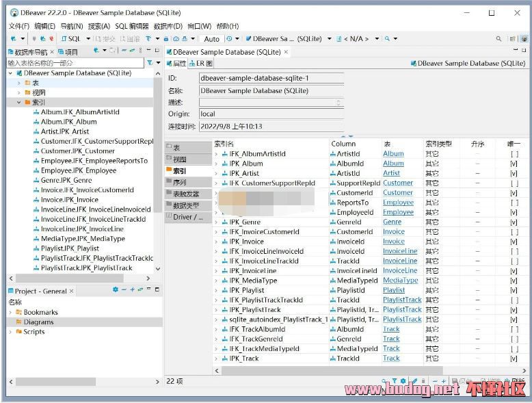Expand the 表 folder in navigator tree
The image size is (532, 403).
(19, 83)
